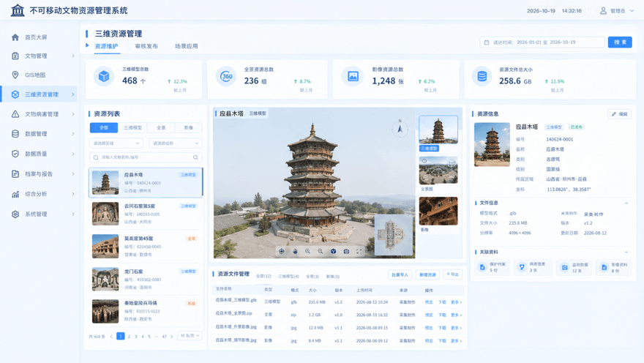Open the 统计时间 date range field

pos(542,42)
